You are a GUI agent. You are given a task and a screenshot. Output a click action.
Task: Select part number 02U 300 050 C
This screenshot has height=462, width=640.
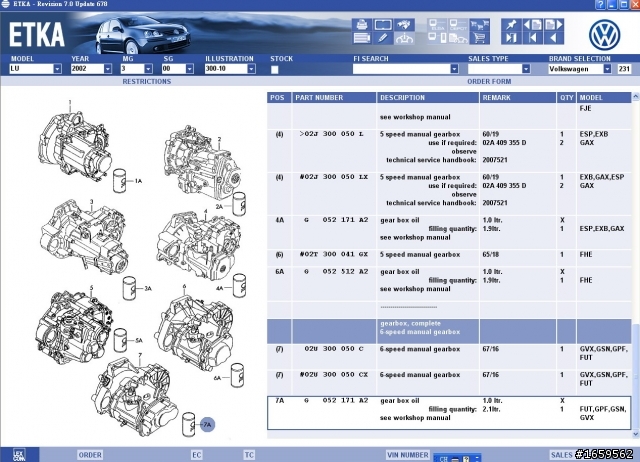pyautogui.click(x=334, y=349)
